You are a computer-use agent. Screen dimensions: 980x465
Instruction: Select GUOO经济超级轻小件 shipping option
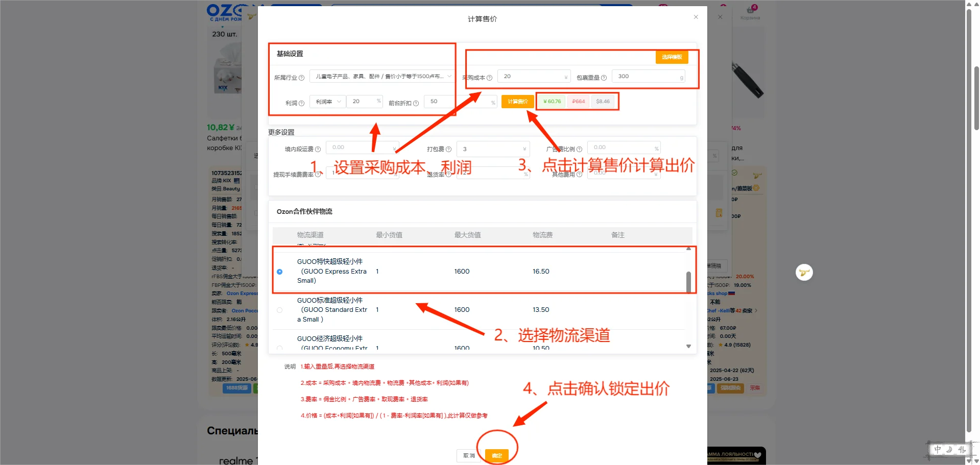280,348
